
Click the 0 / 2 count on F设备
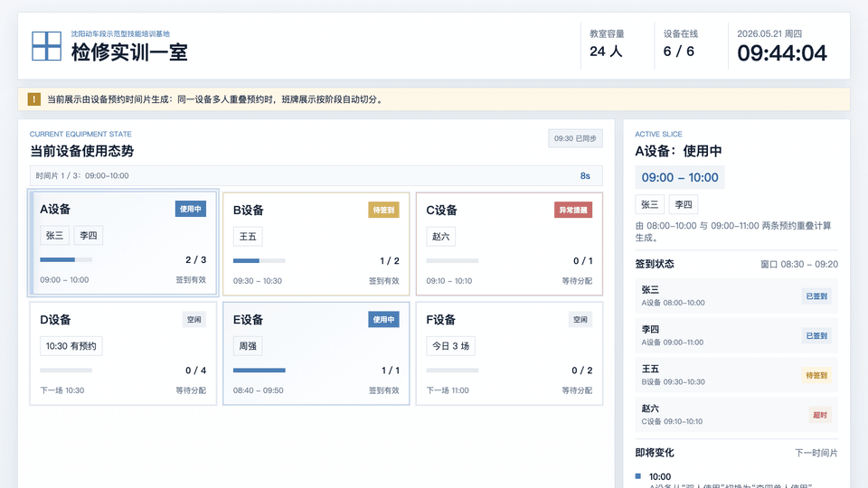[581, 371]
